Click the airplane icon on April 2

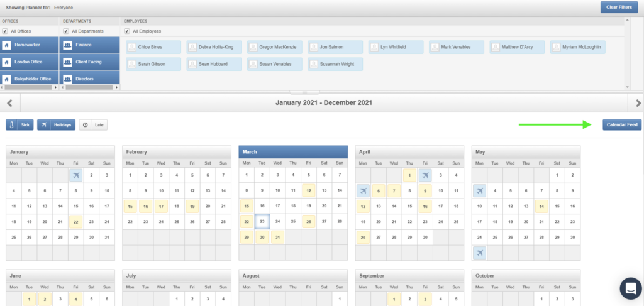point(425,175)
